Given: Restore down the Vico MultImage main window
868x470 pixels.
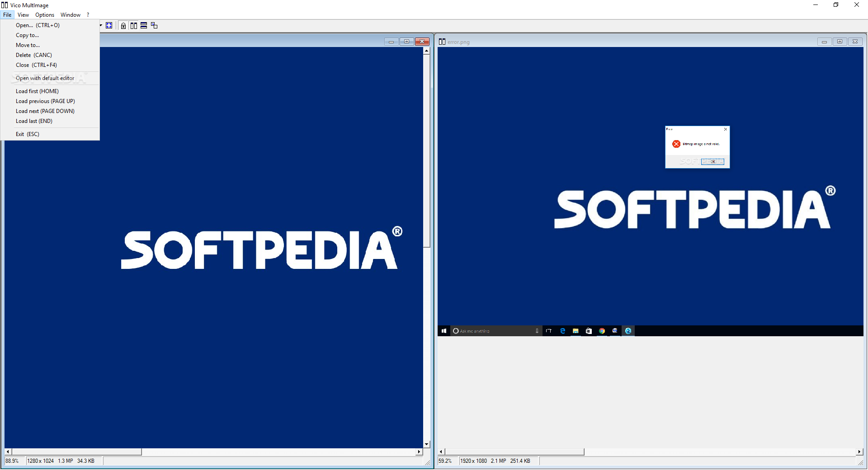Looking at the screenshot, I should tap(836, 5).
